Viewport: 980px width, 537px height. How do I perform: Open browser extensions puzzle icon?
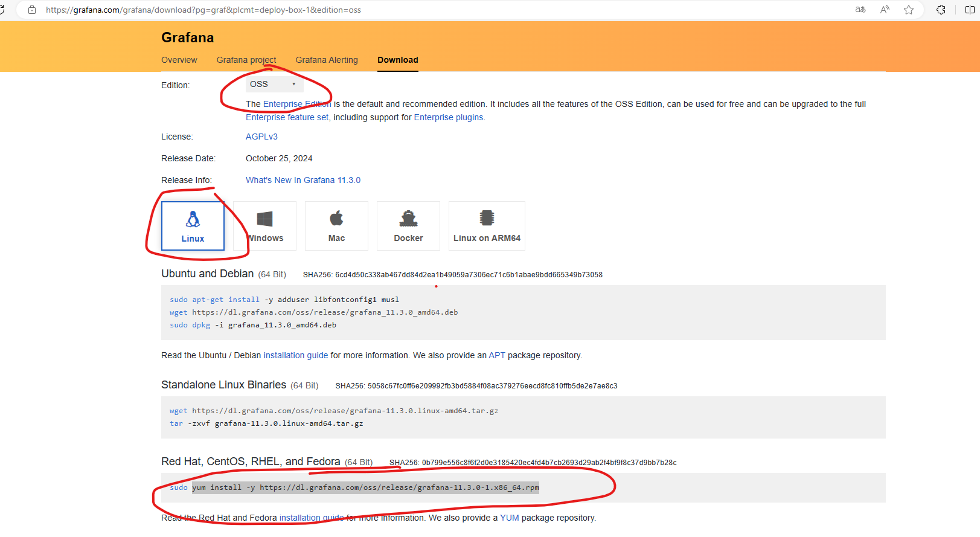tap(941, 10)
